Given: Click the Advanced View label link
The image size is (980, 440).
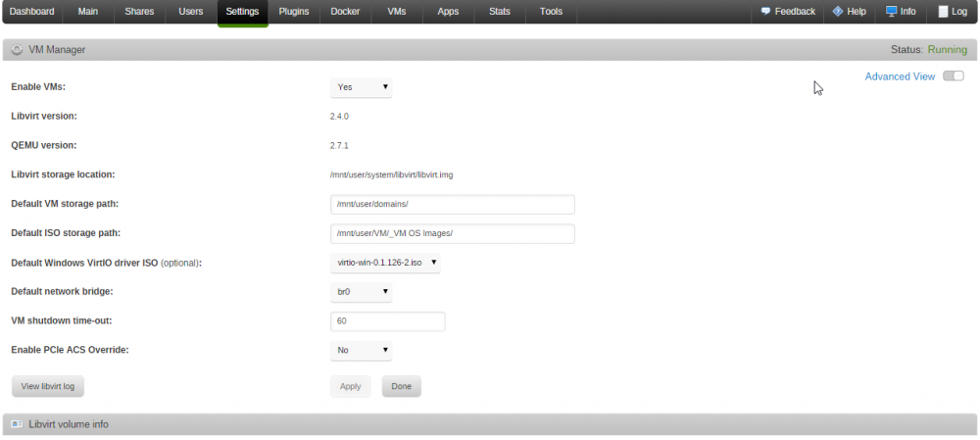Looking at the screenshot, I should (900, 76).
